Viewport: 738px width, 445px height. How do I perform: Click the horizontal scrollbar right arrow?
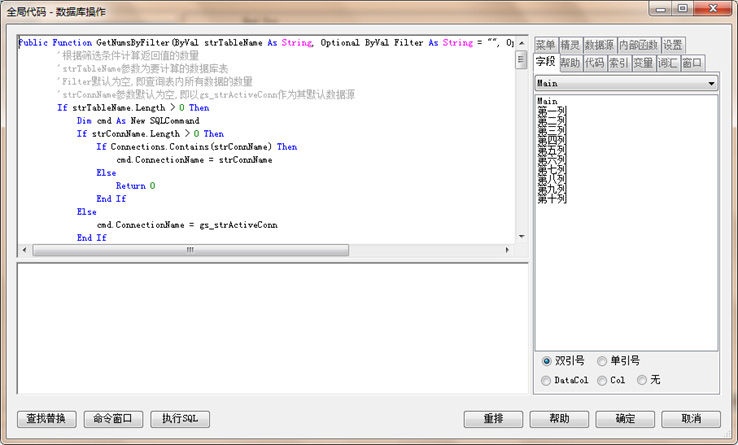pos(507,250)
